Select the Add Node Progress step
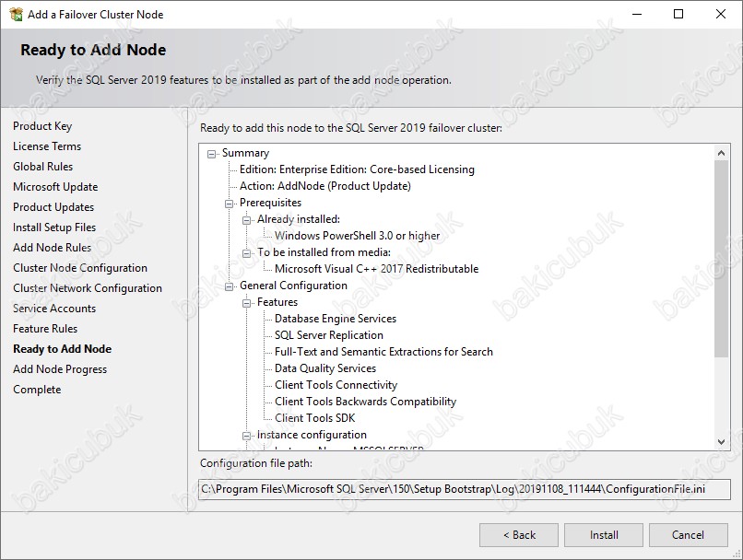Screen dimensions: 743x560 coord(60,369)
